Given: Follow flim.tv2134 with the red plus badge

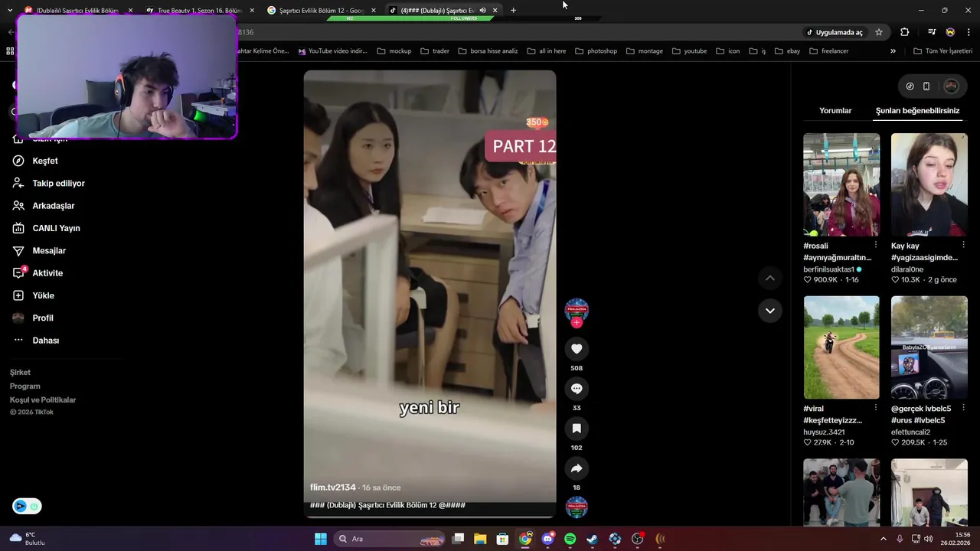Looking at the screenshot, I should tap(577, 323).
